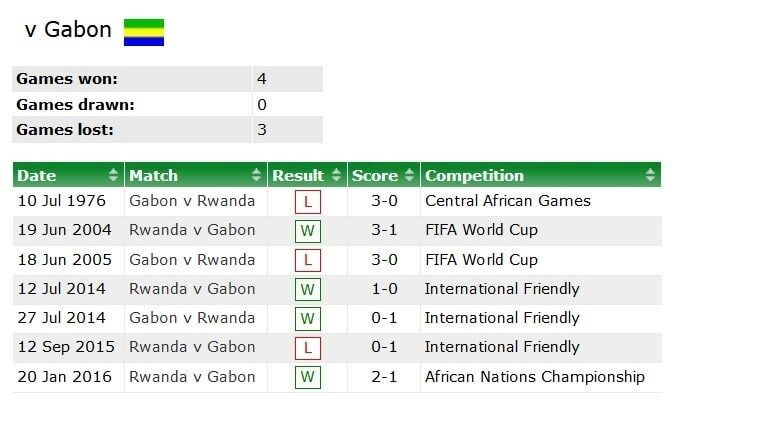779x447 pixels.
Task: Sort table by Match column
Action: [x=195, y=176]
